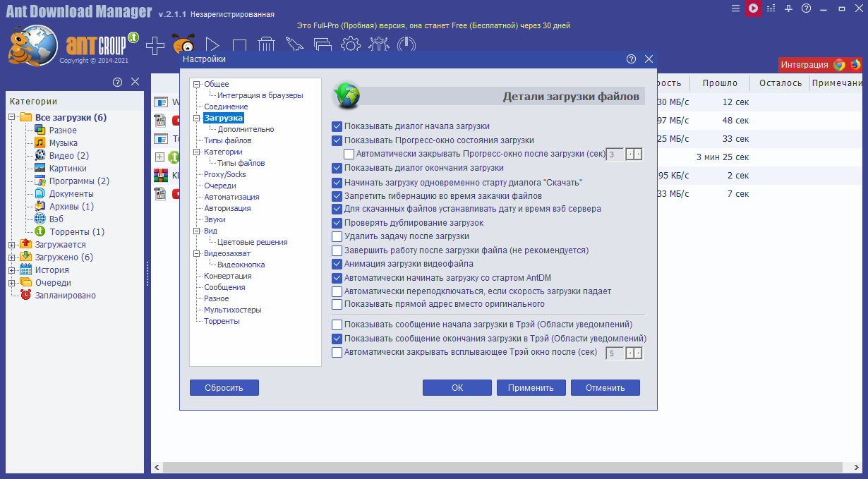Click the Прошло column header

point(720,83)
